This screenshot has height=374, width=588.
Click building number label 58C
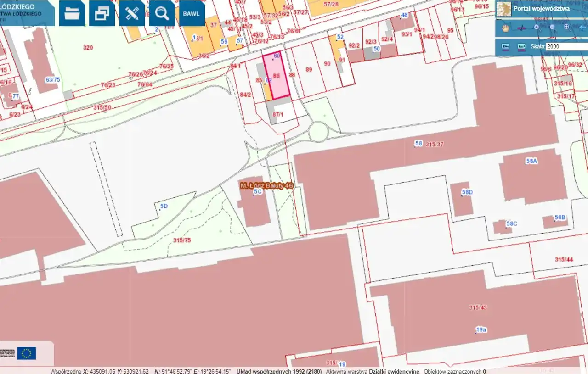point(512,223)
